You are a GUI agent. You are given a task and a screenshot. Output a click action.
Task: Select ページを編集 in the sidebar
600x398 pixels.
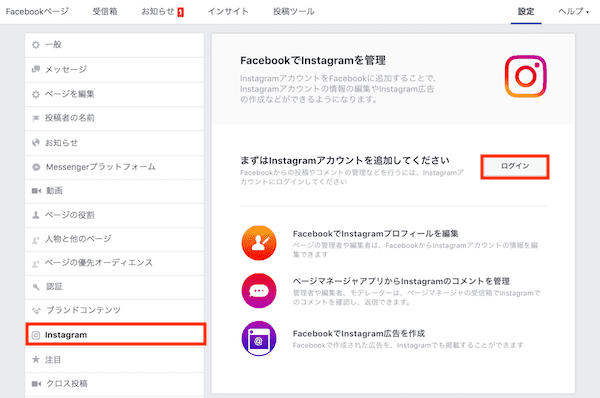click(x=114, y=94)
